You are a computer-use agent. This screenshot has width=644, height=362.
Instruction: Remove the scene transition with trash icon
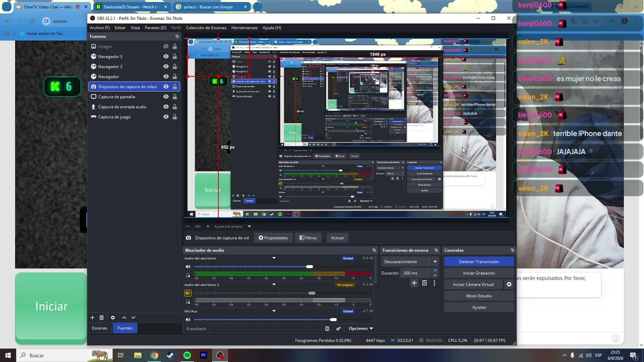tap(424, 283)
